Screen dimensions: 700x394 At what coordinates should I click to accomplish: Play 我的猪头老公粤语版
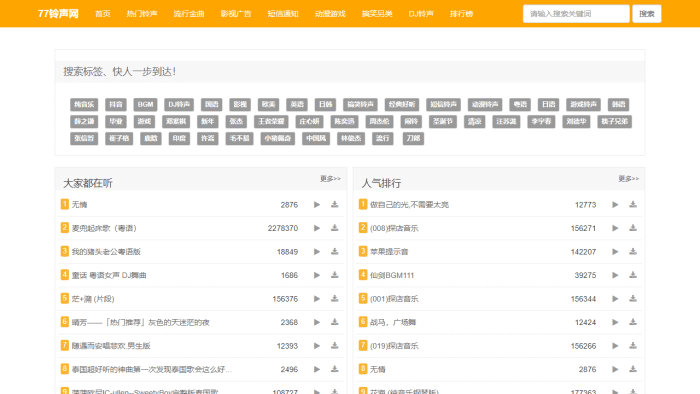tap(317, 252)
